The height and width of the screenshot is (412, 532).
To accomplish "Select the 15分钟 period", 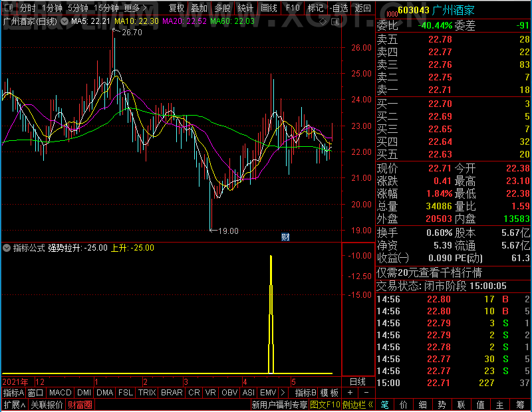I will coord(106,8).
